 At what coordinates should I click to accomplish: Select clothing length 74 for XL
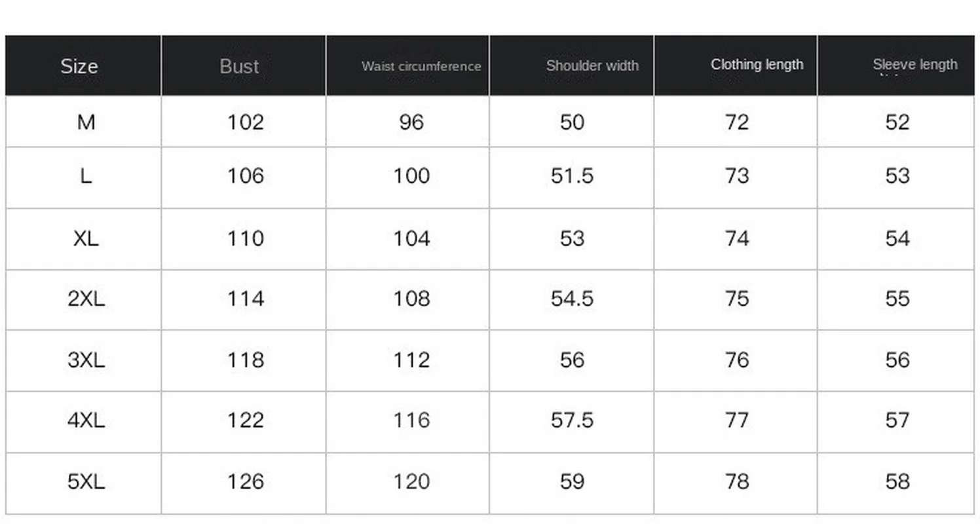coord(737,238)
